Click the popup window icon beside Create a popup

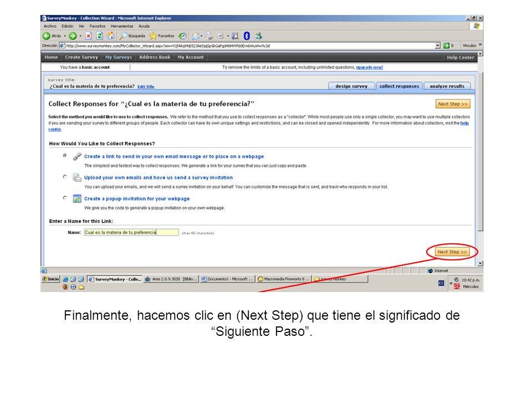(78, 198)
